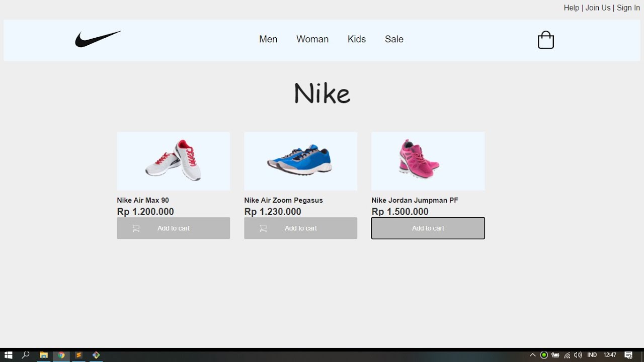
Task: Open File Explorer from taskbar
Action: (x=44, y=355)
